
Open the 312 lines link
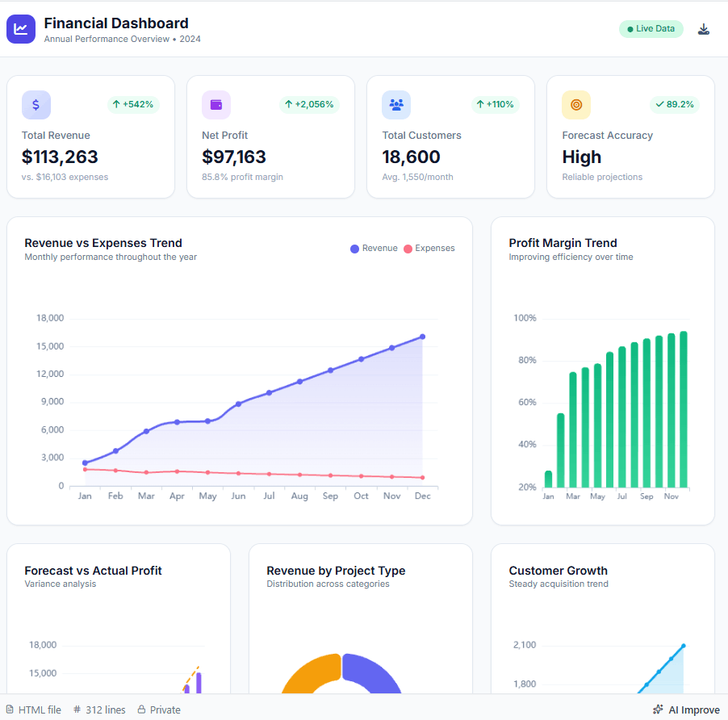[105, 709]
